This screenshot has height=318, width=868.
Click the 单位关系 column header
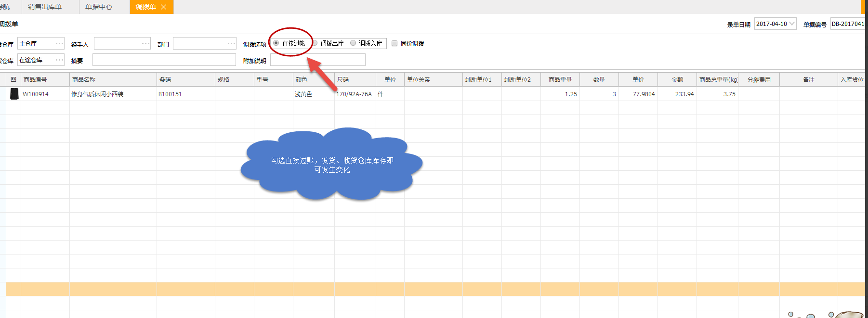point(434,79)
